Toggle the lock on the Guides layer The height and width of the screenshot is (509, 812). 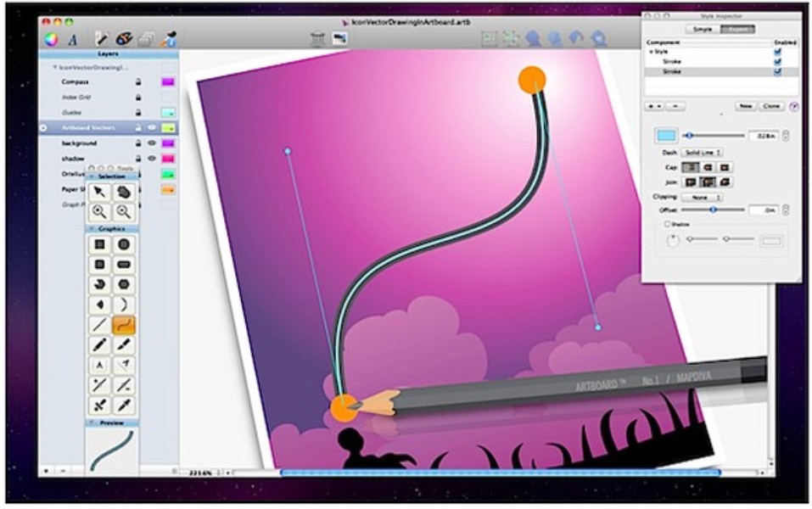point(138,112)
